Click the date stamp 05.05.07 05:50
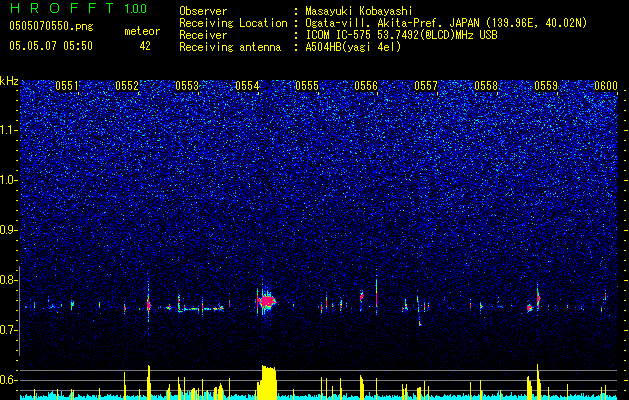The height and width of the screenshot is (400, 629). (x=51, y=46)
